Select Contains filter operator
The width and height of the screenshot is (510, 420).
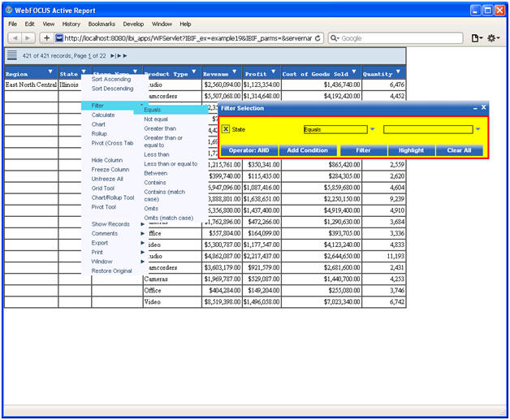(155, 183)
